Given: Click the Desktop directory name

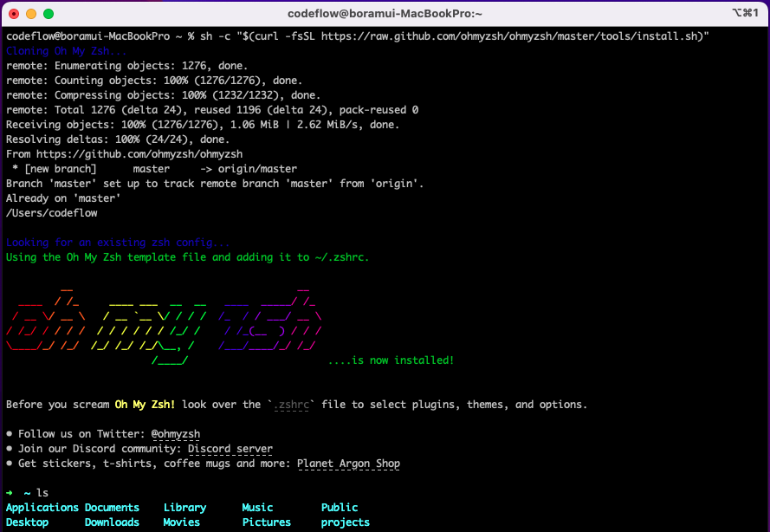Looking at the screenshot, I should point(27,522).
